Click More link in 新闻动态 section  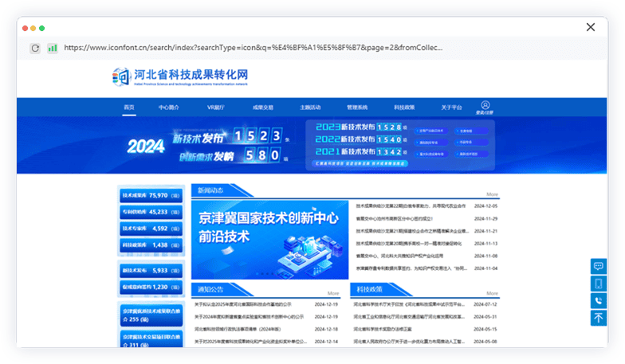click(x=492, y=194)
